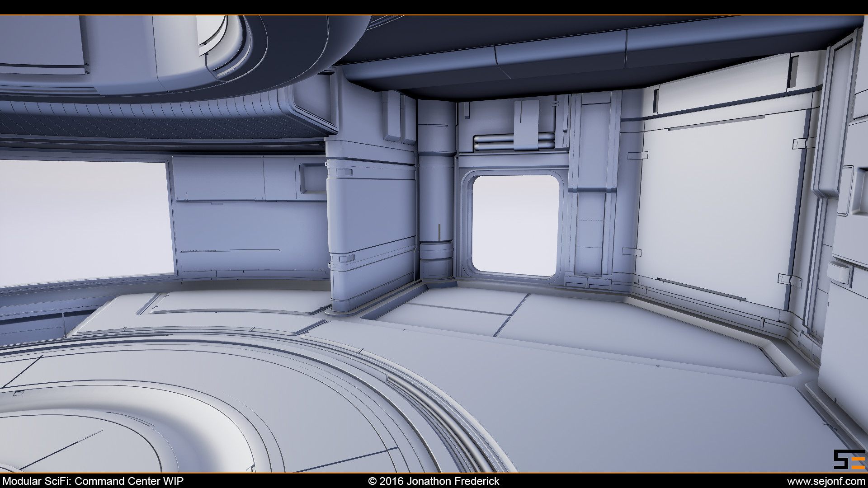The width and height of the screenshot is (868, 488).
Task: Click the orange border line above the caption bar
Action: [x=434, y=474]
